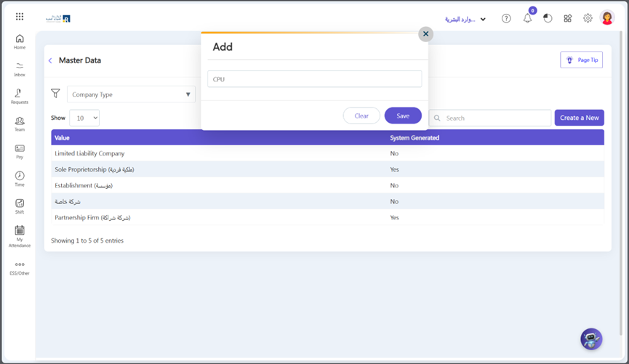Open the Show entries count dropdown
This screenshot has height=364, width=629.
point(84,118)
